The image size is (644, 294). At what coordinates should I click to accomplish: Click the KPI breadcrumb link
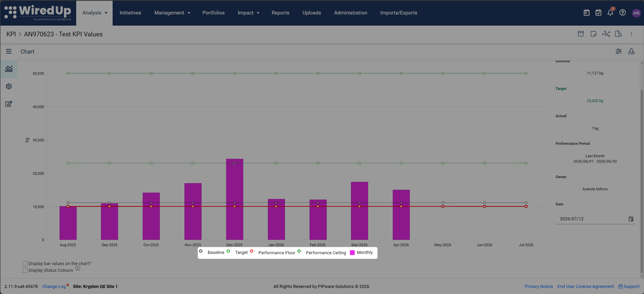(11, 34)
